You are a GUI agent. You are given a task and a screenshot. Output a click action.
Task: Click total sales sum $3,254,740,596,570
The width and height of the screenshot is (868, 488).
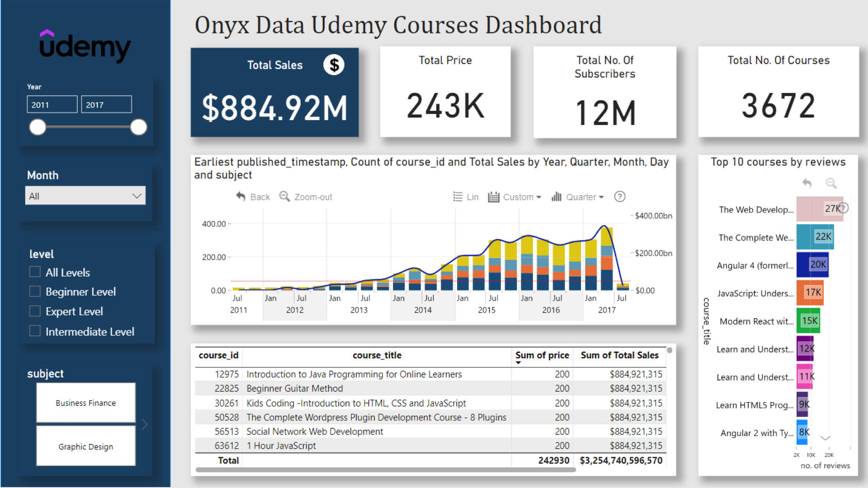click(x=621, y=460)
